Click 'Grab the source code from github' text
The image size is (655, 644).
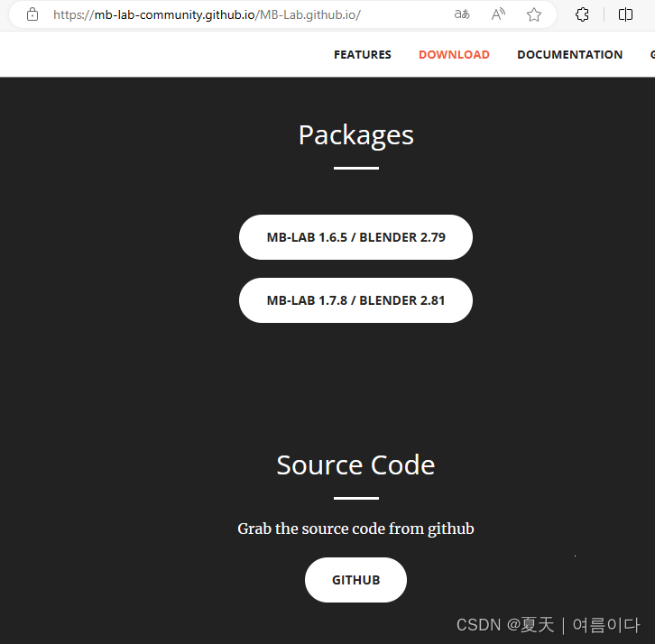click(355, 529)
